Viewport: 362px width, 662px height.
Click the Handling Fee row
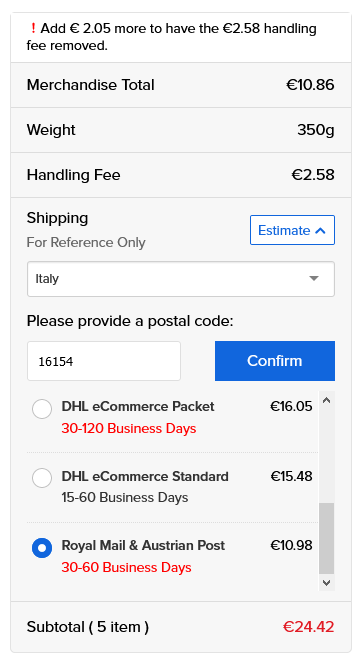coord(181,175)
